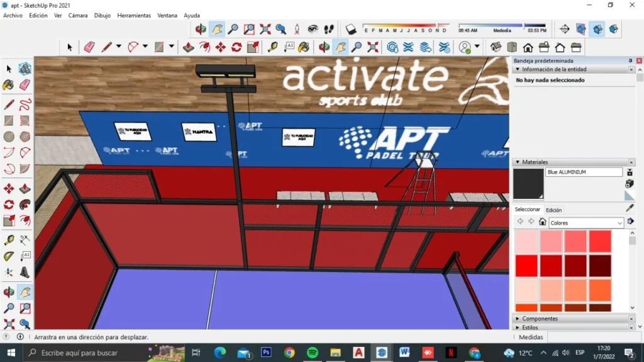The width and height of the screenshot is (644, 362).
Task: Select the Axes tool
Action: tap(9, 273)
